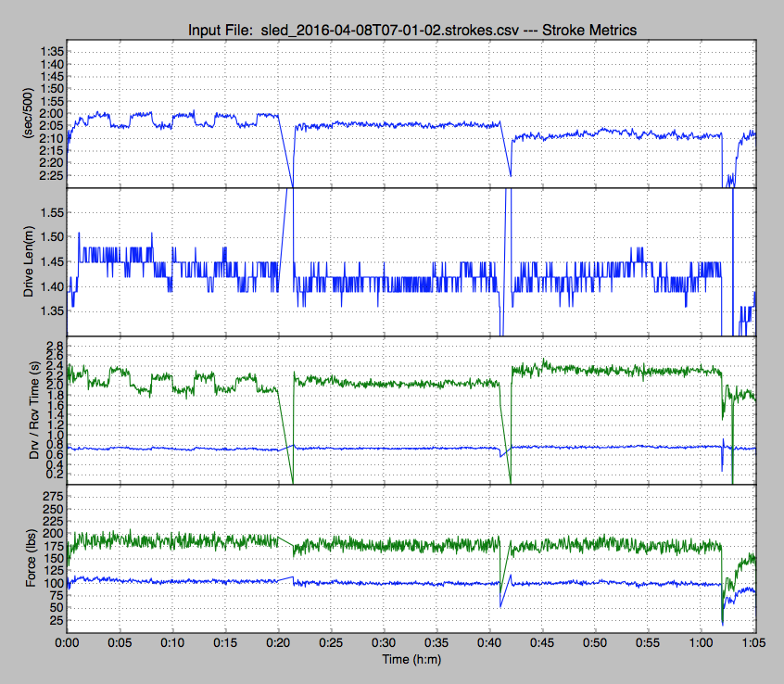Click the 275 tick on the Force axis
This screenshot has height=684, width=784.
click(53, 497)
